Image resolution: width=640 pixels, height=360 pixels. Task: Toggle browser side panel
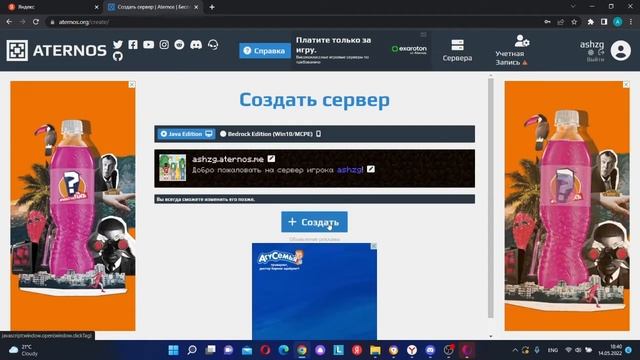(604, 22)
